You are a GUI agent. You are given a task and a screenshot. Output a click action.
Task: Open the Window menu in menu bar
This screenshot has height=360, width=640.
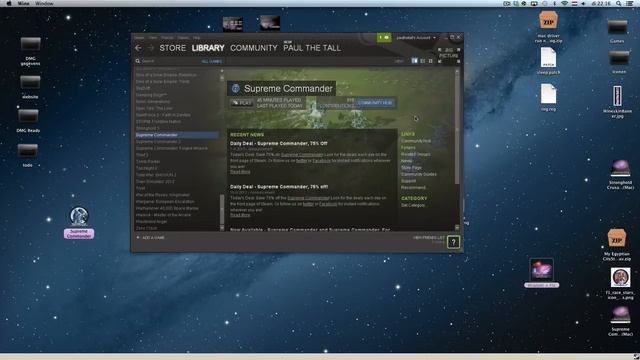(x=44, y=3)
